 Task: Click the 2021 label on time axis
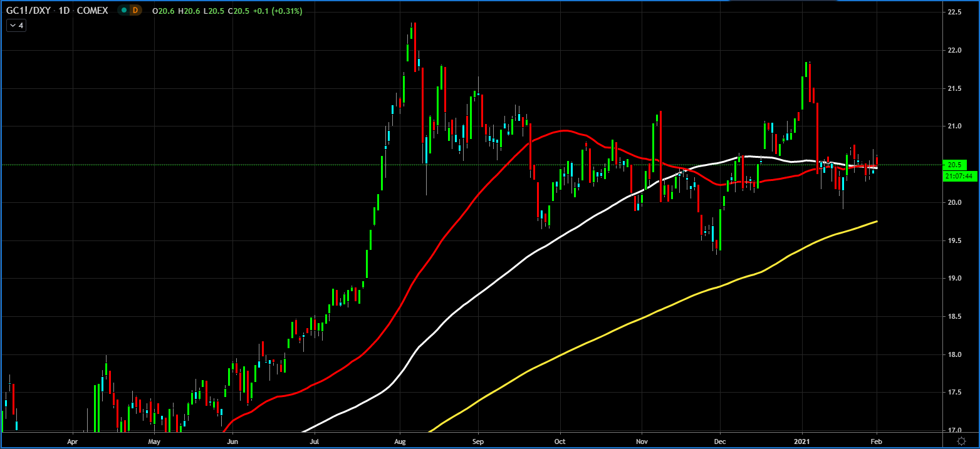pos(802,441)
